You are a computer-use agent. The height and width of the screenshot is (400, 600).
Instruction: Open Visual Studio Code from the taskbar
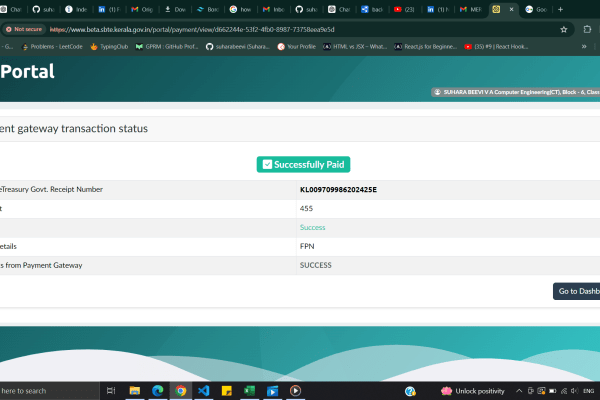204,391
